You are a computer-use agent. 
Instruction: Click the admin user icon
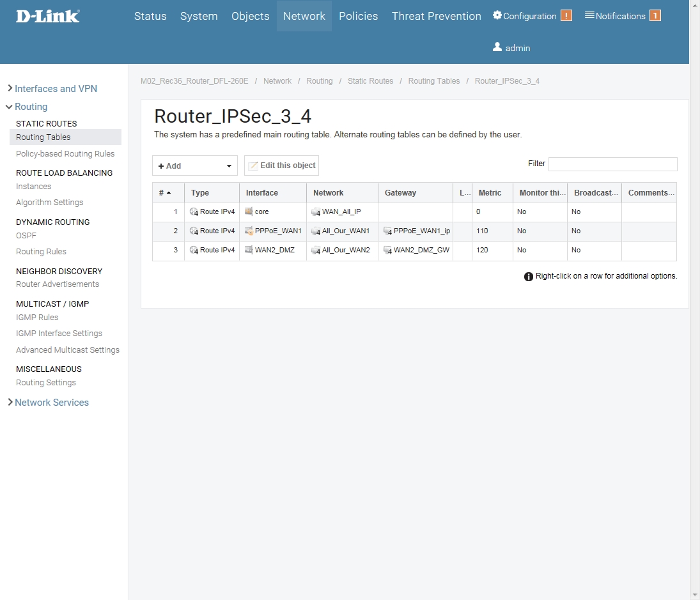point(497,47)
